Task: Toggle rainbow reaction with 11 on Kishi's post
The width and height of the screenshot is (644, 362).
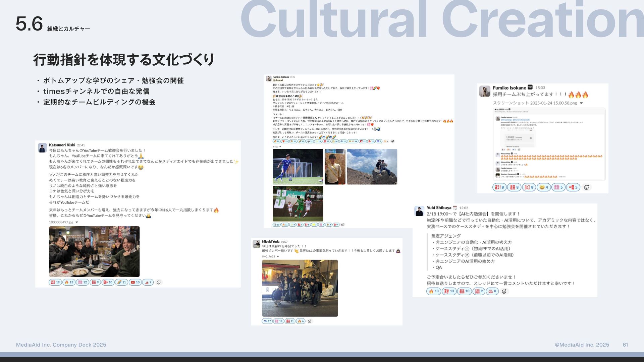Action: pos(121,282)
